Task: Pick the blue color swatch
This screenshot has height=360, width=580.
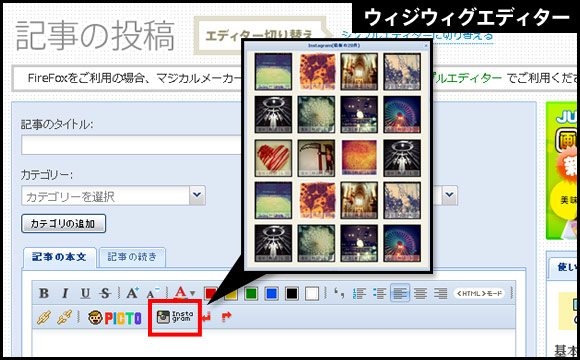Action: tap(271, 294)
